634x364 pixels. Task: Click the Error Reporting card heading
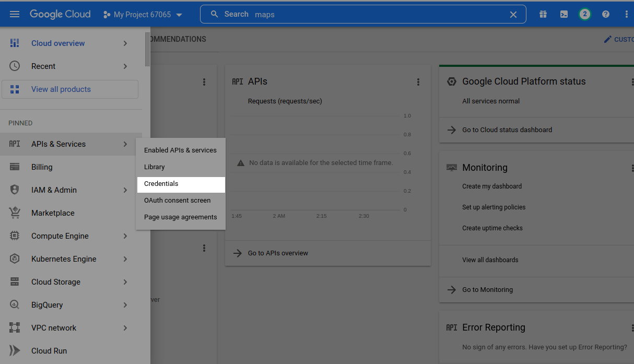[494, 327]
